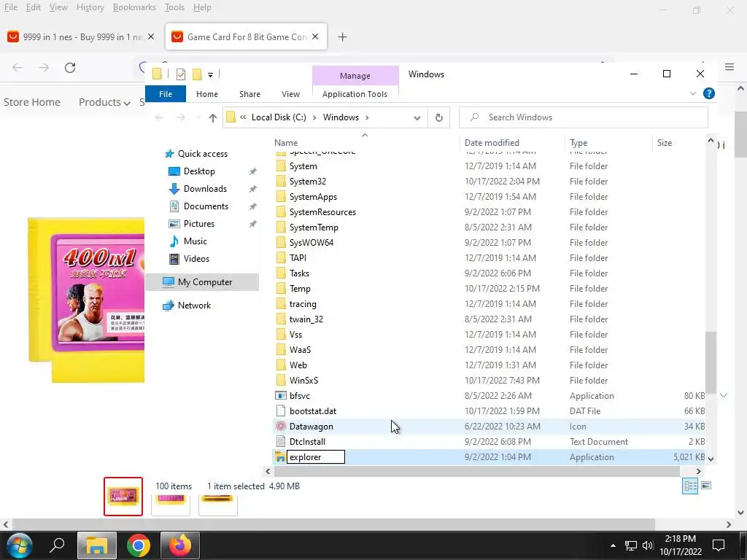Image resolution: width=747 pixels, height=560 pixels.
Task: Select the twain_32 folder row
Action: pyautogui.click(x=489, y=319)
